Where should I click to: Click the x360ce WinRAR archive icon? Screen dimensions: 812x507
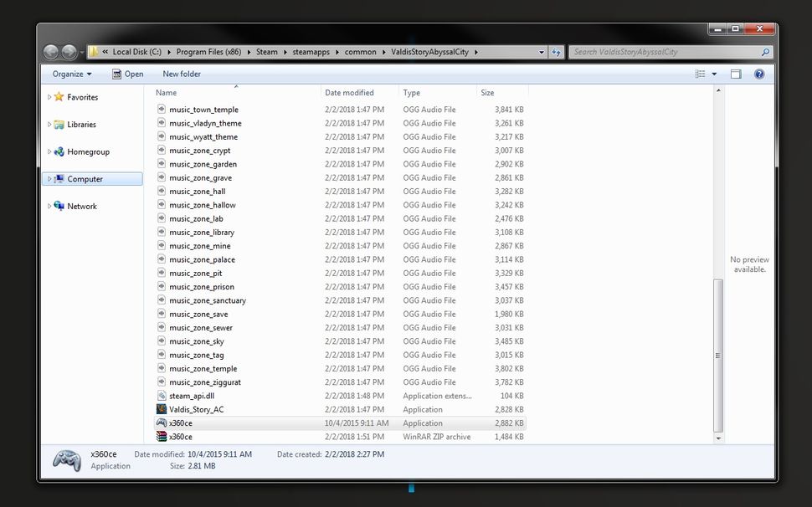pos(162,436)
